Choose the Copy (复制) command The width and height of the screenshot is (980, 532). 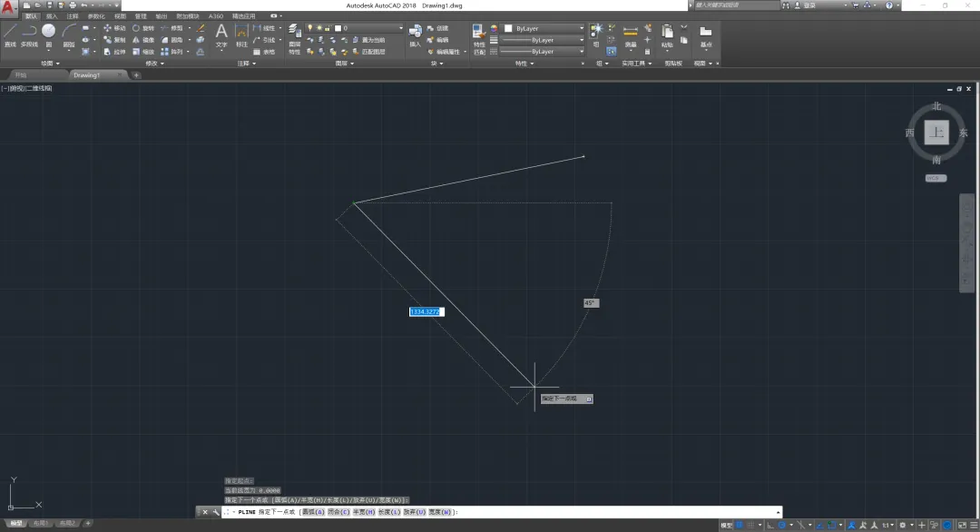point(114,40)
